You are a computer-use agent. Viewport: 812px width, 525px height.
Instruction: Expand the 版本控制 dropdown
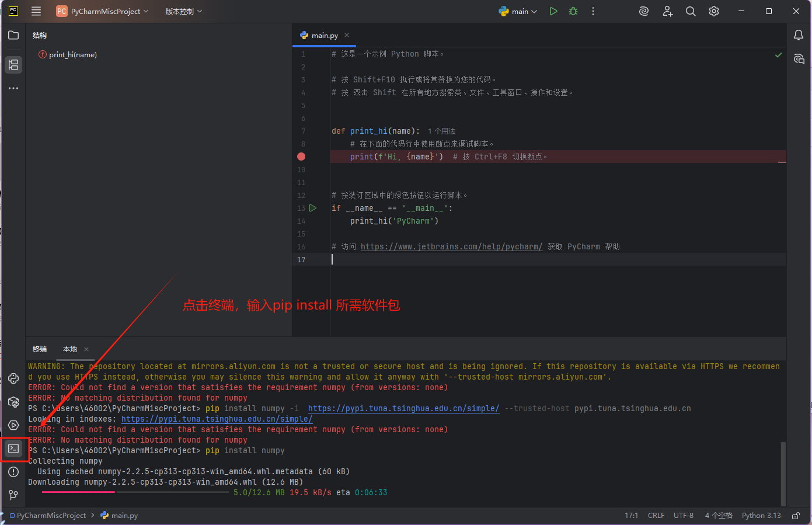coord(183,11)
